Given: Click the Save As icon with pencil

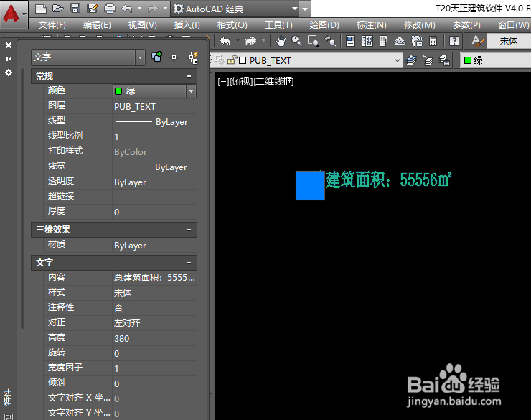Looking at the screenshot, I should pos(92,9).
